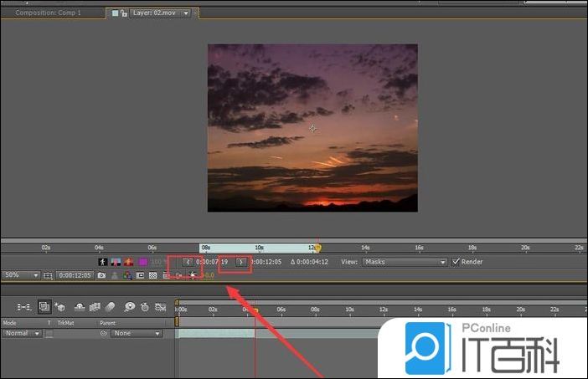The height and width of the screenshot is (379, 588).
Task: Expand the Normal blending mode dropdown
Action: [x=22, y=334]
